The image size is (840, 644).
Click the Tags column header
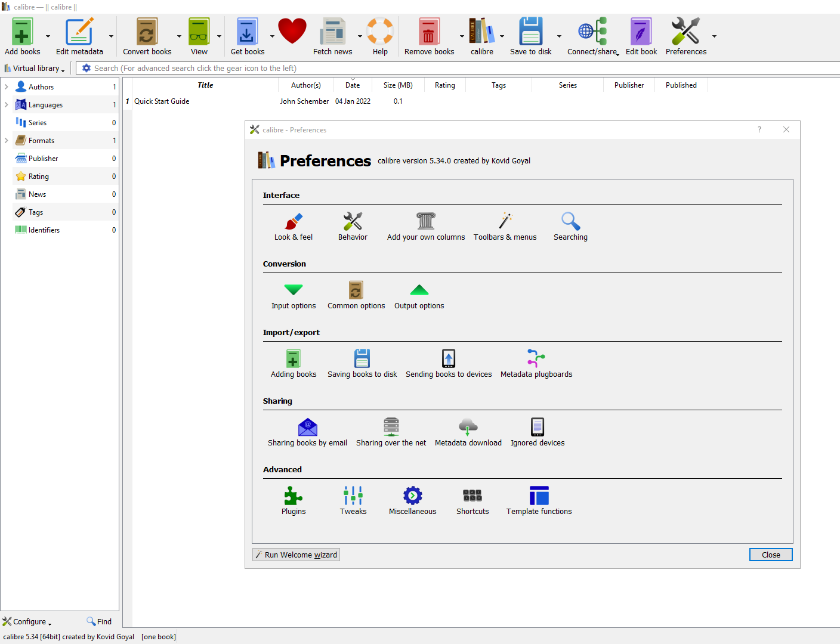[x=498, y=85]
